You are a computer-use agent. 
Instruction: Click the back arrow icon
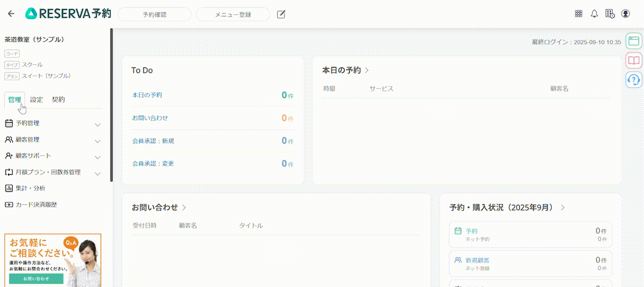tap(11, 14)
